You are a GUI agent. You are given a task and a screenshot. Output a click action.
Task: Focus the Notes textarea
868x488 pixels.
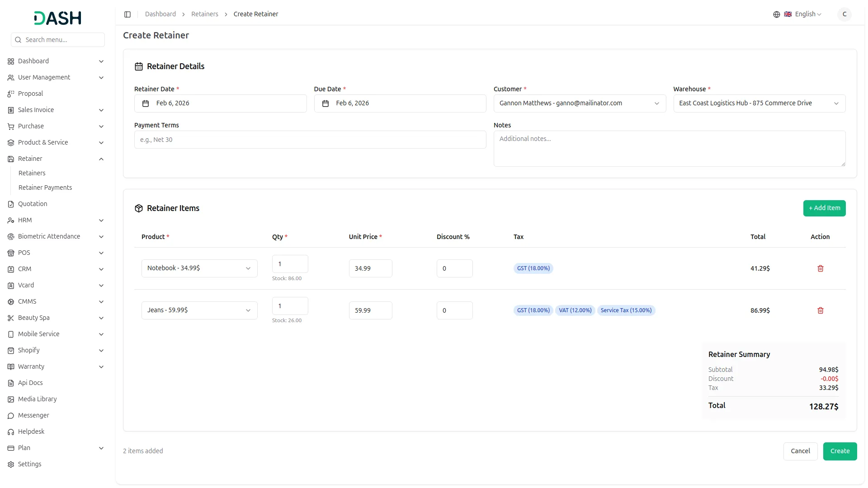coord(670,149)
